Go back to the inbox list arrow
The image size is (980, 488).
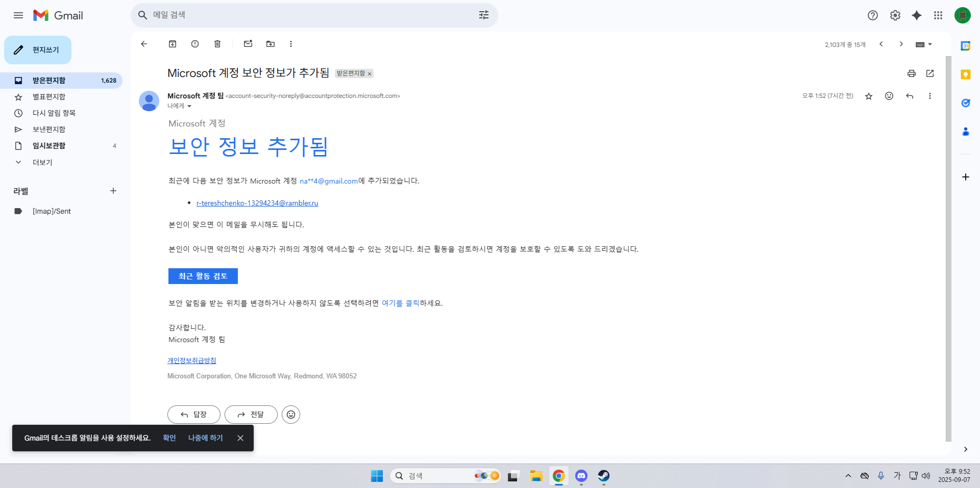coord(144,44)
